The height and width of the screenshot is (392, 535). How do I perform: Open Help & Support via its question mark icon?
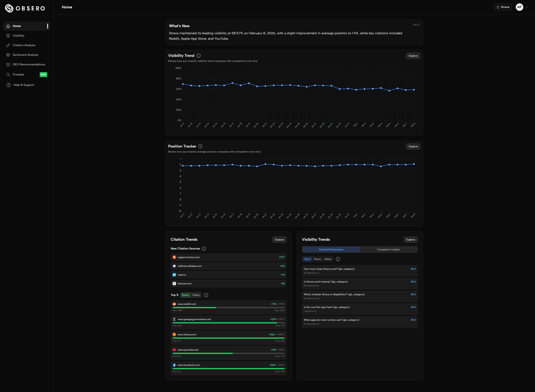pos(8,85)
